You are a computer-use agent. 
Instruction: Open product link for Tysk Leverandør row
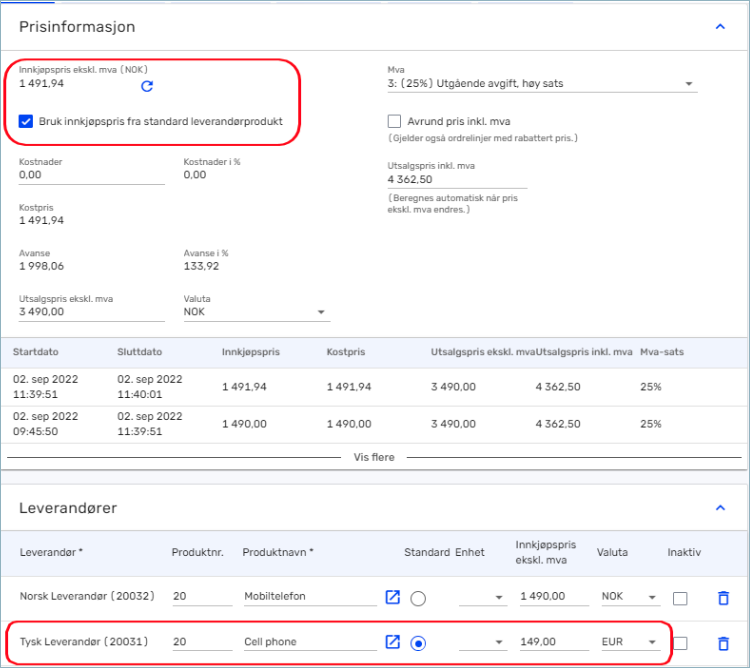(x=392, y=642)
